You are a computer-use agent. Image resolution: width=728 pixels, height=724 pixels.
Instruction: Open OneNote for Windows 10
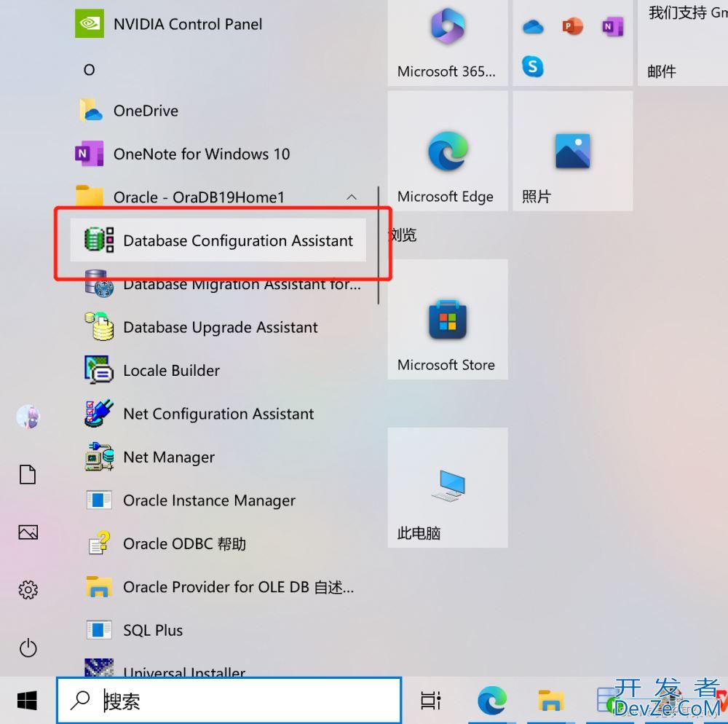coord(218,154)
